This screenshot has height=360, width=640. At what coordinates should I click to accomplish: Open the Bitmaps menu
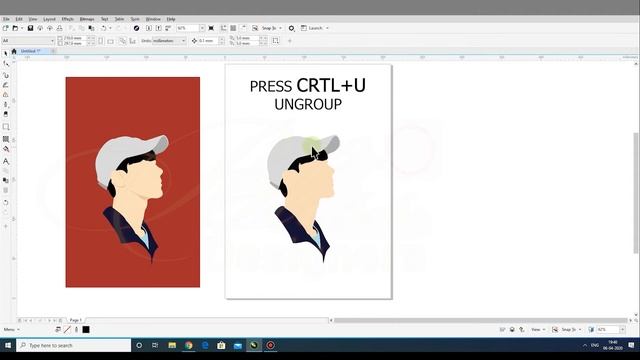point(87,19)
